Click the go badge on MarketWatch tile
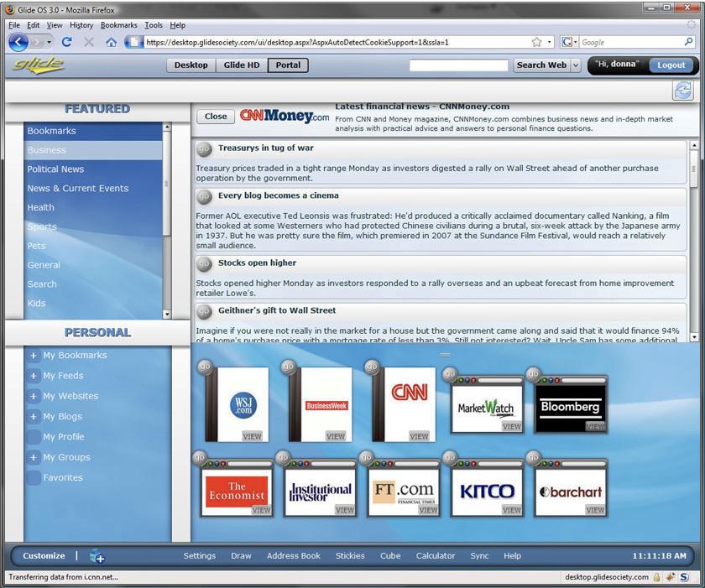Screen dimensions: 705x588 tap(450, 374)
